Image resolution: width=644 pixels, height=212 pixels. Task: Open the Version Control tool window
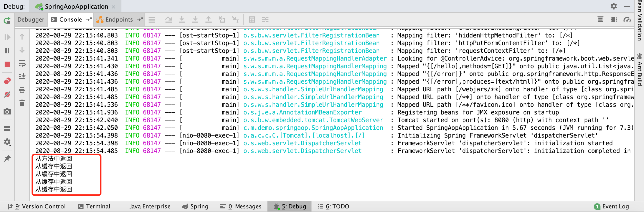(36, 206)
